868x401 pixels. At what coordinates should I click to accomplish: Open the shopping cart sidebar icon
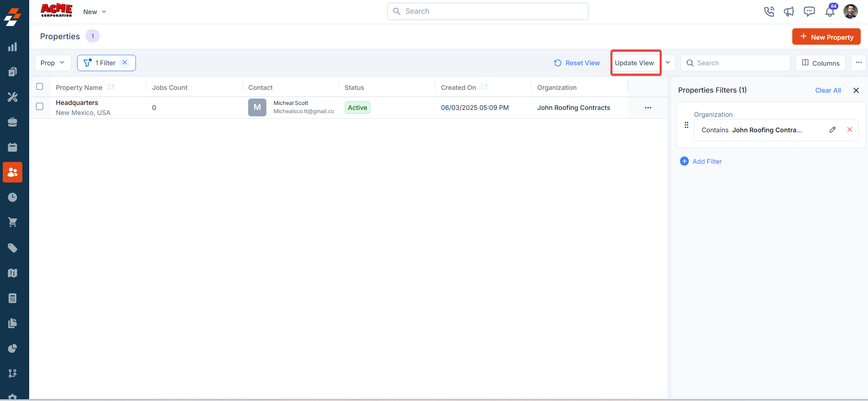pos(13,222)
